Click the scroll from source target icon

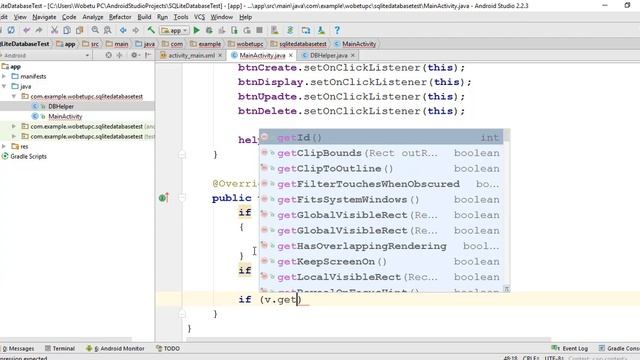[x=108, y=55]
